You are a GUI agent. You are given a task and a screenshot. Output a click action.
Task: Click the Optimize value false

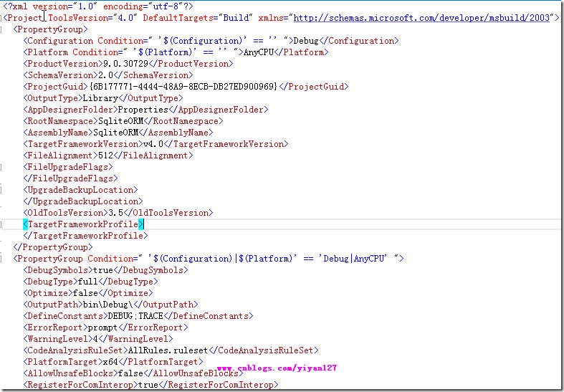click(85, 293)
